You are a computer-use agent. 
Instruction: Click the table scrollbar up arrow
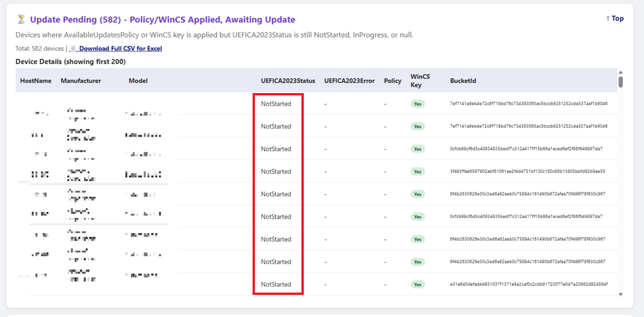[620, 71]
